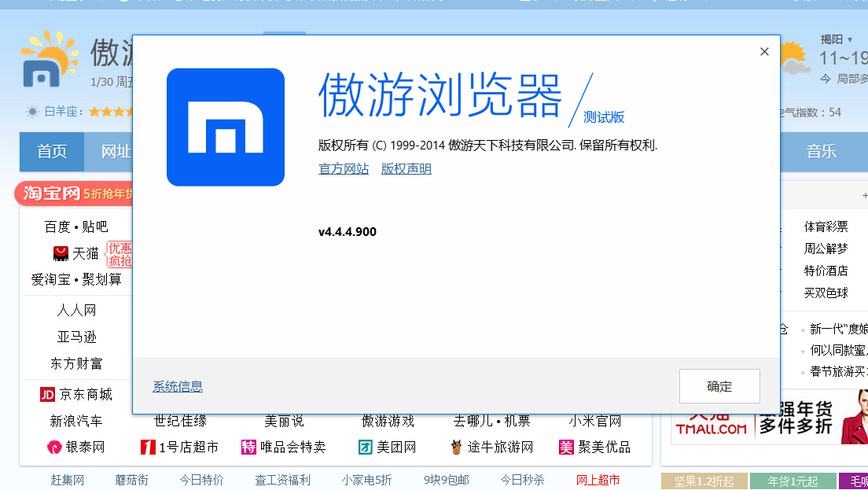Open the 亚马逊 link
868x490 pixels.
point(76,337)
